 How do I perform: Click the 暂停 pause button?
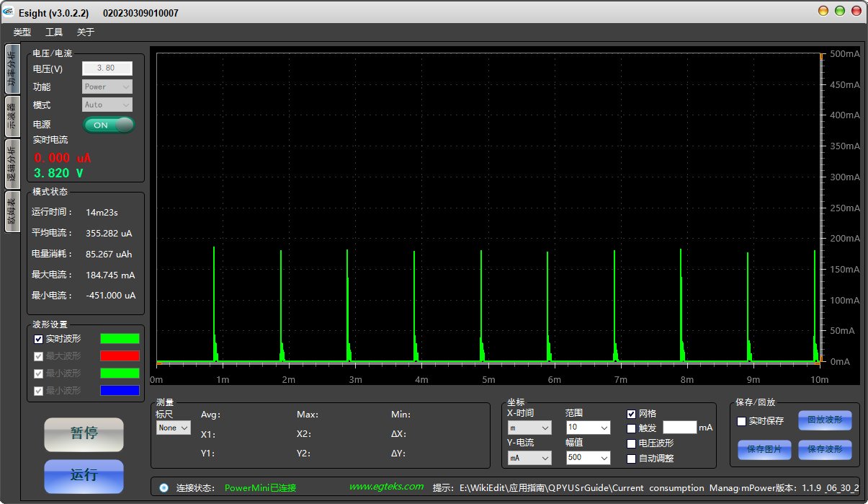click(84, 433)
